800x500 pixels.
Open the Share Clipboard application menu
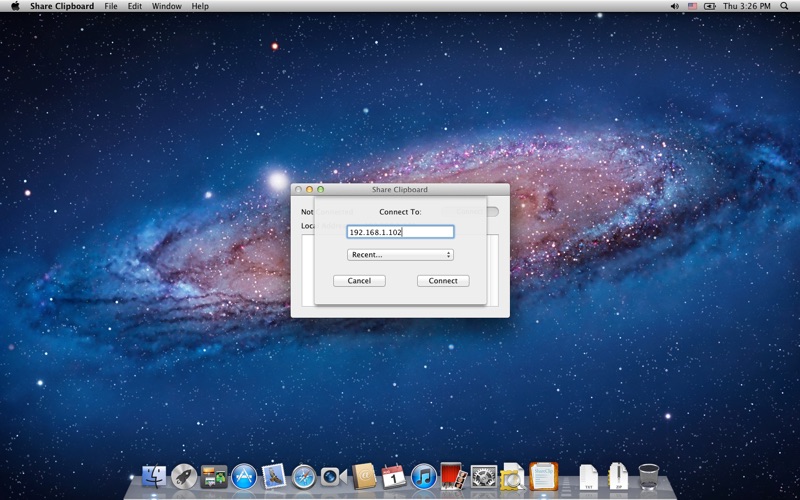[x=62, y=6]
